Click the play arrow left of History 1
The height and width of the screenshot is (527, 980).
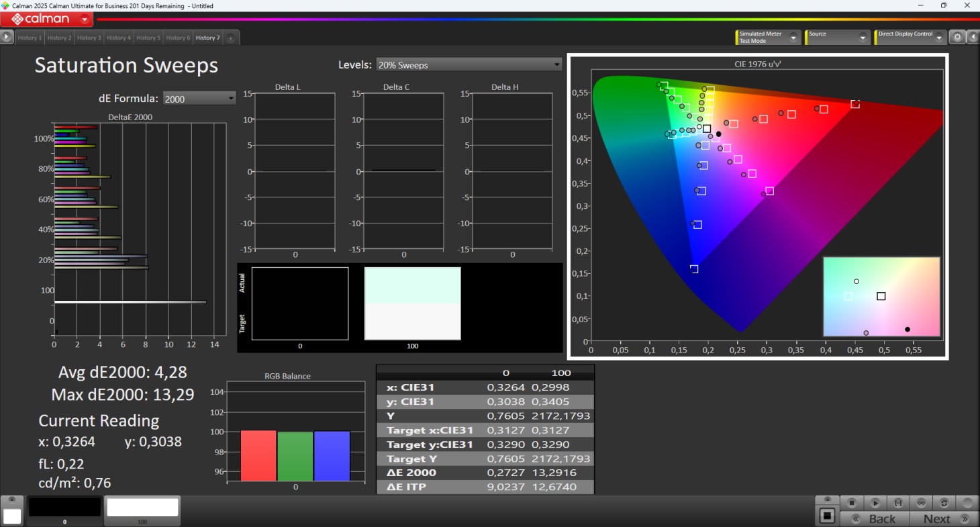tap(7, 38)
